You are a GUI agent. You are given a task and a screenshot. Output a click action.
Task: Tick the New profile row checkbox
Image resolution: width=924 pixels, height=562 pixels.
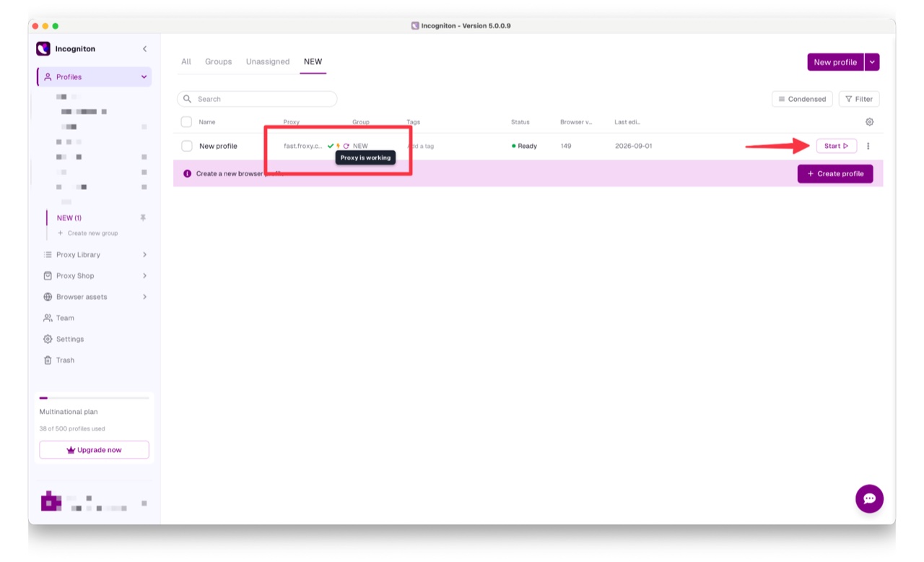[186, 146]
